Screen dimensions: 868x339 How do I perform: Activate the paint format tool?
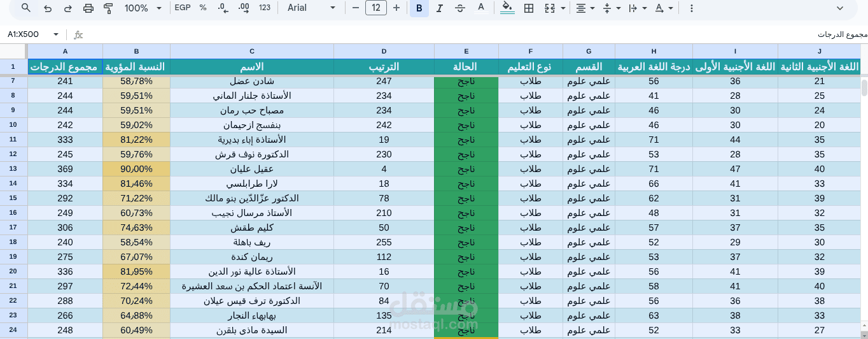108,8
